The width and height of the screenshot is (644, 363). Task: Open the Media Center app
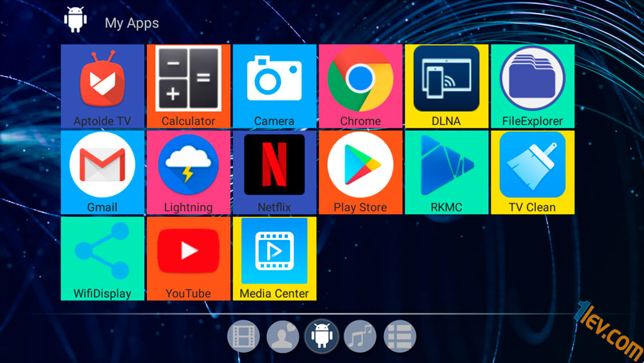pos(274,259)
